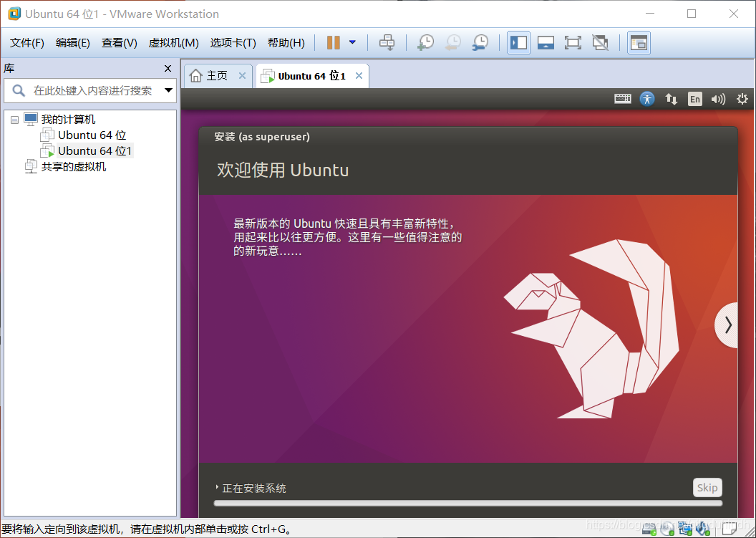This screenshot has width=756, height=538.
Task: Click the search magnifier icon
Action: 19,90
